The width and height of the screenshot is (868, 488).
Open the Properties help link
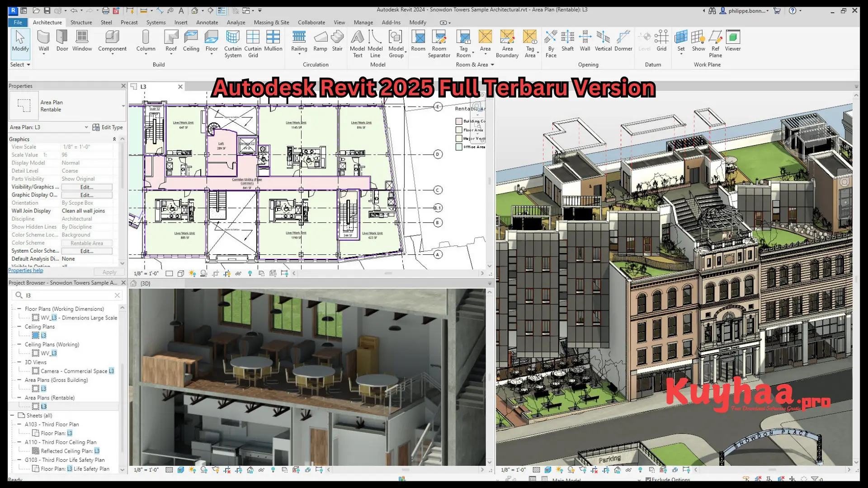point(25,270)
